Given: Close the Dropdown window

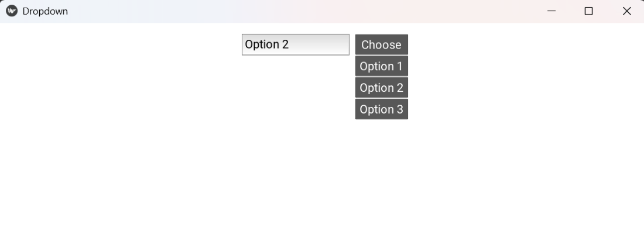Looking at the screenshot, I should [x=626, y=11].
